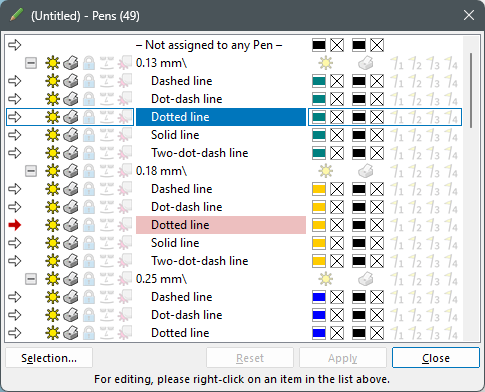Click flag 3 icon on 0.18 mm Dotted line row

coord(433,225)
